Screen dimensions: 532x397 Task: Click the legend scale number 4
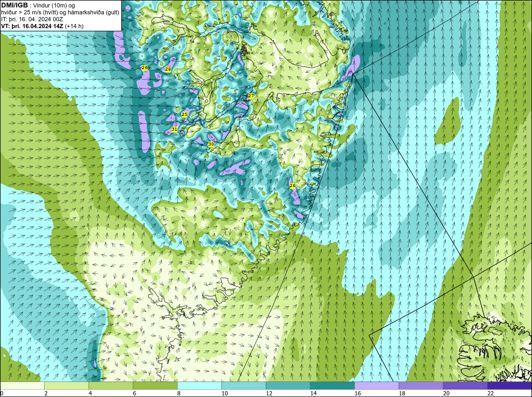(90, 393)
